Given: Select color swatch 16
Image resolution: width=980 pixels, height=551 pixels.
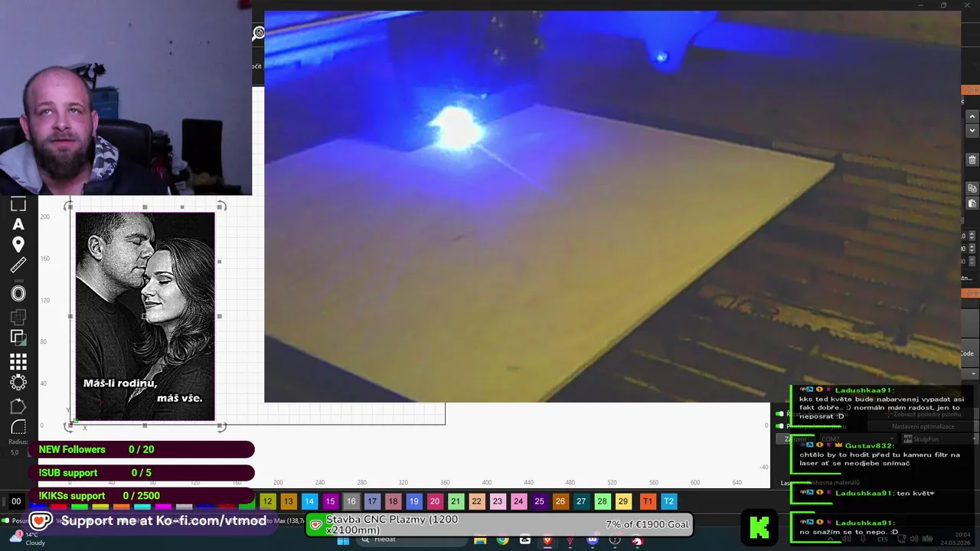Looking at the screenshot, I should pyautogui.click(x=351, y=501).
